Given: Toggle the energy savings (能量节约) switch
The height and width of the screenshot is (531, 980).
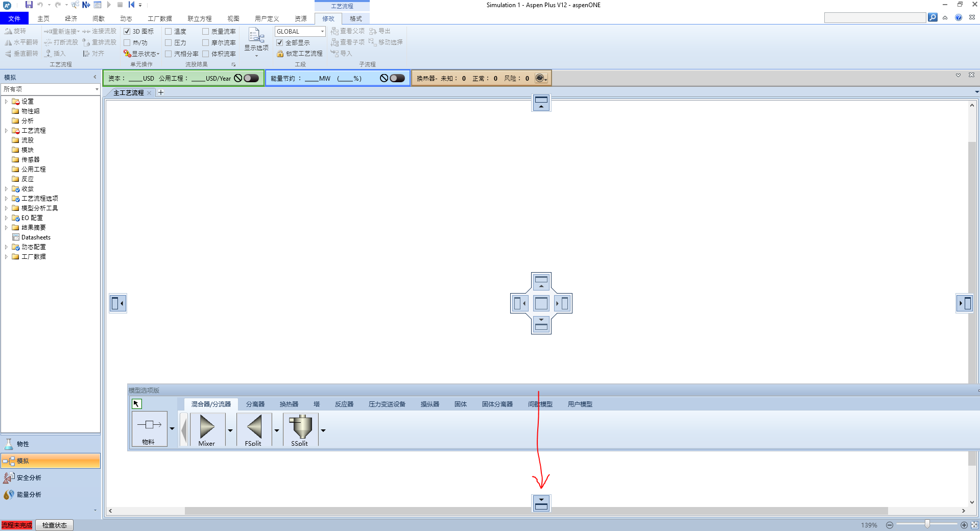Looking at the screenshot, I should pos(397,78).
